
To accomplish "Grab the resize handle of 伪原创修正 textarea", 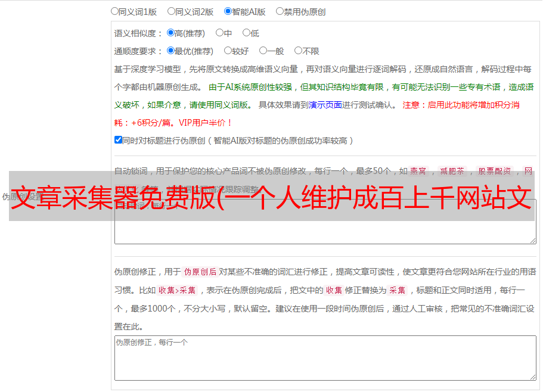I will 533,377.
